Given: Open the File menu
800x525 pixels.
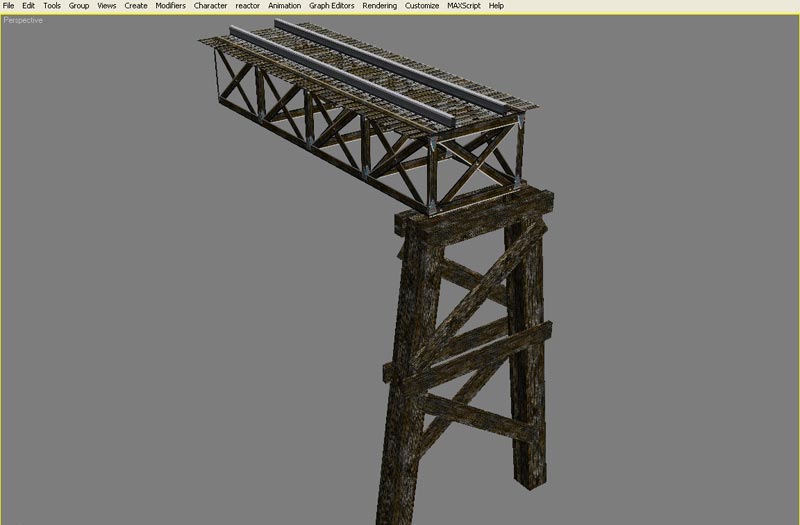Looking at the screenshot, I should (x=8, y=6).
